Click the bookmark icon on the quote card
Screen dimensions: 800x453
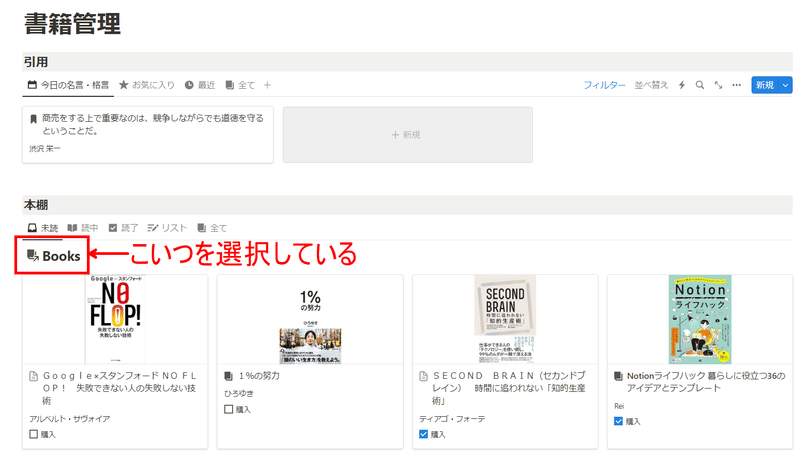(33, 119)
